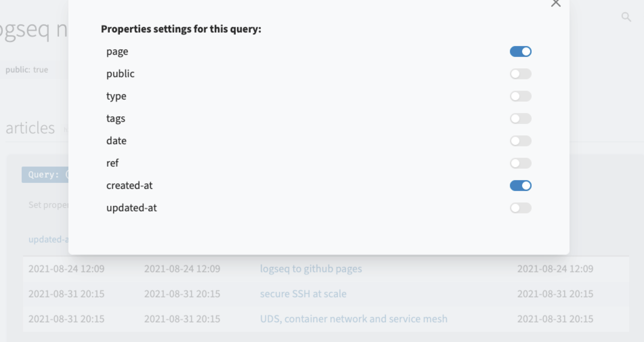Click the 'public: true' page property
This screenshot has height=342, width=644.
point(26,70)
